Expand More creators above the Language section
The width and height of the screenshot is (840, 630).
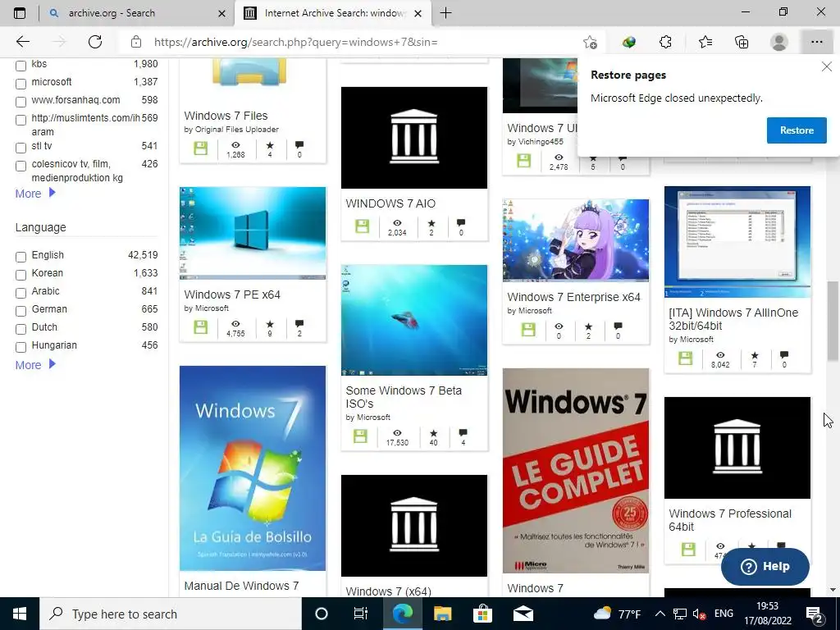[x=35, y=194]
